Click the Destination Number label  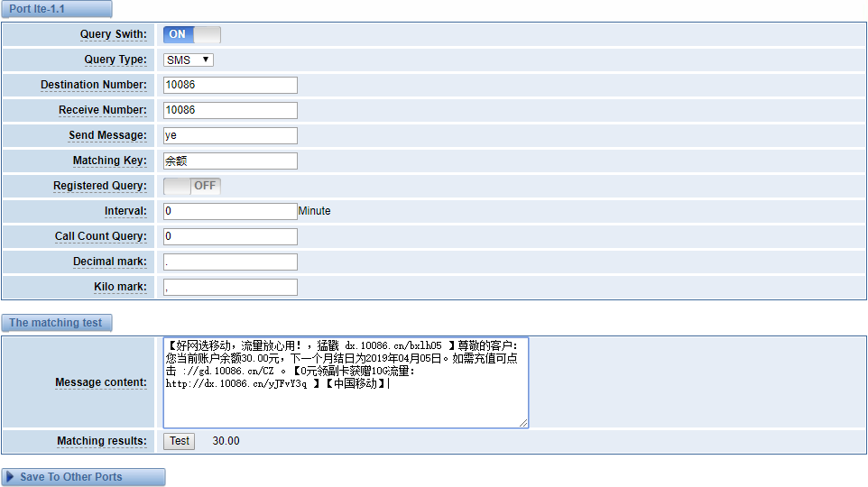point(94,85)
